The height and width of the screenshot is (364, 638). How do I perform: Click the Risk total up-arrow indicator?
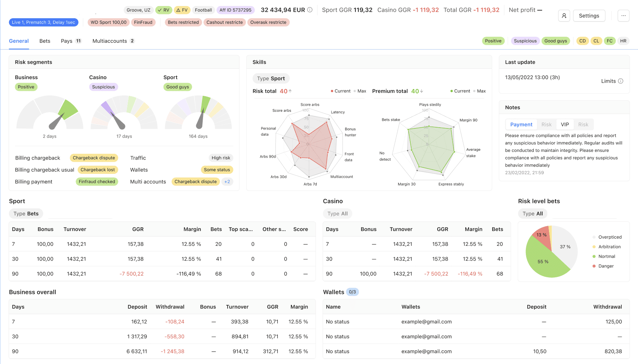coord(290,91)
